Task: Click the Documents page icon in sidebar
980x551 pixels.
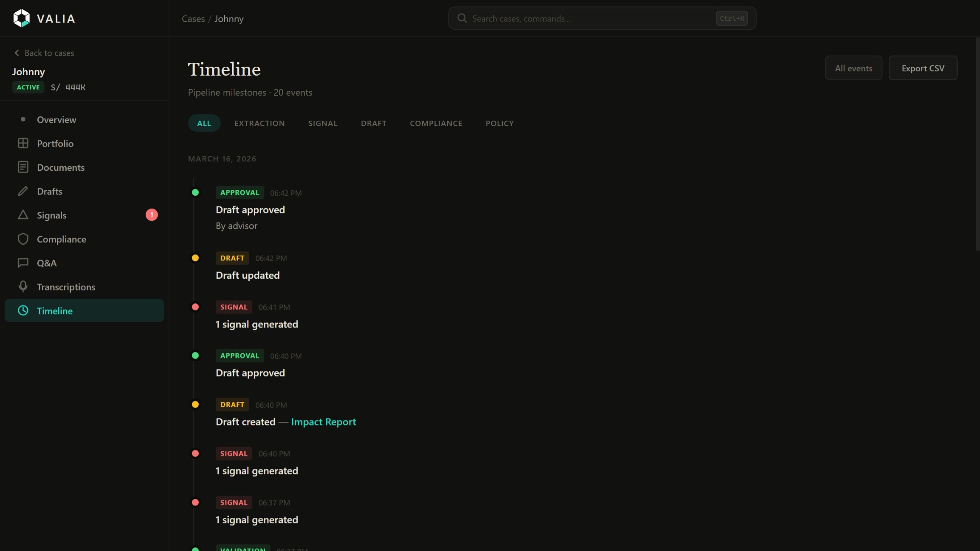Action: pos(23,167)
